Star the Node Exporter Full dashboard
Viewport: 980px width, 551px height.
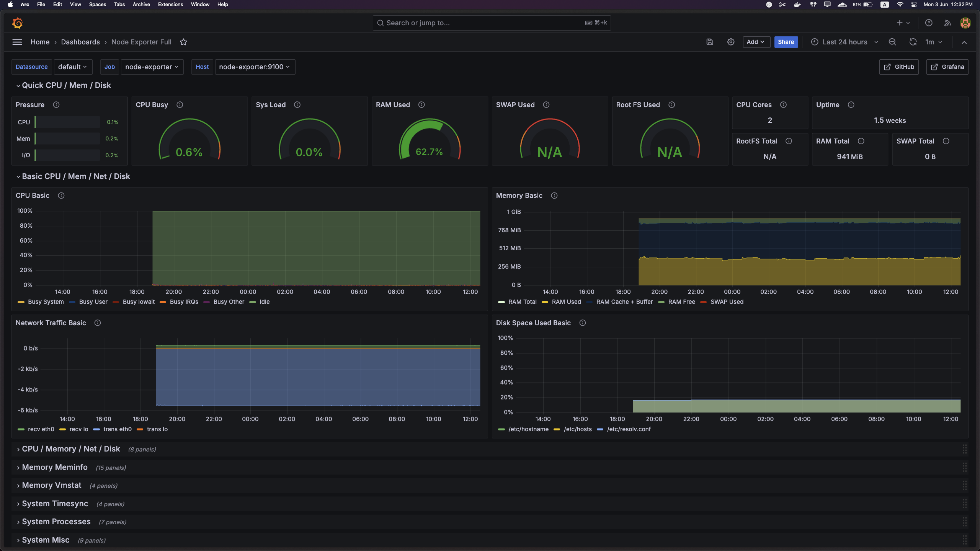[x=184, y=42]
